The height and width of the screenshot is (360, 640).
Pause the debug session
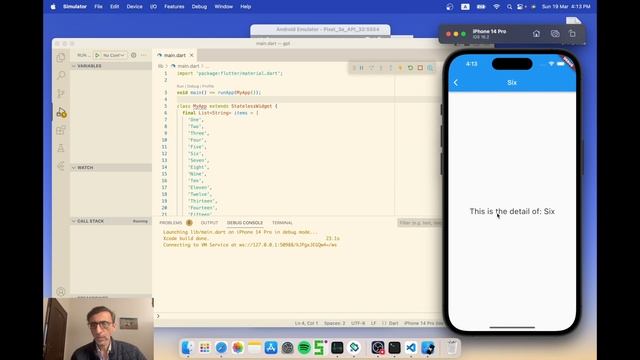[362, 68]
